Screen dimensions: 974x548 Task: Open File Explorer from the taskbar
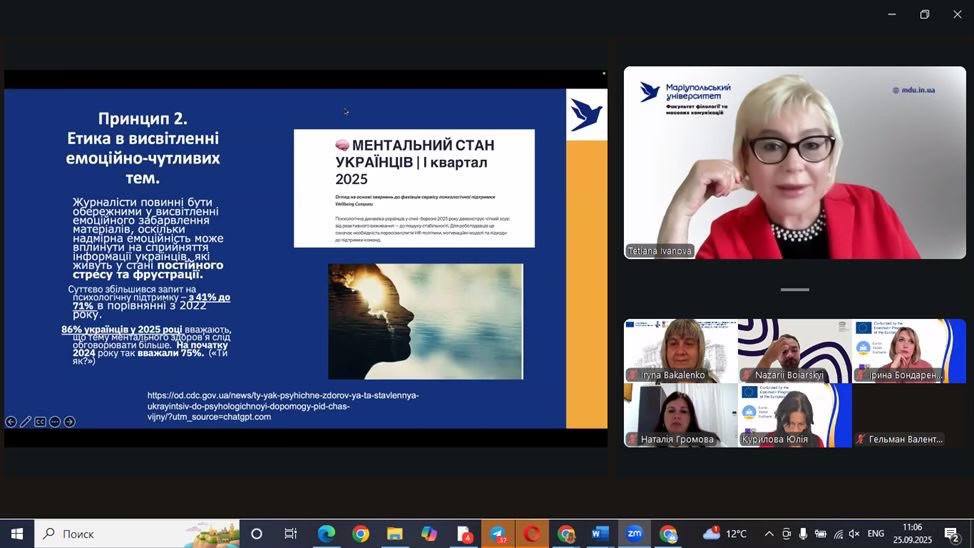(x=395, y=534)
